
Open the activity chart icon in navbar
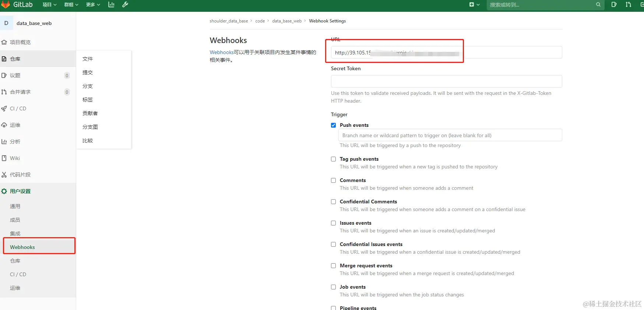click(x=111, y=5)
